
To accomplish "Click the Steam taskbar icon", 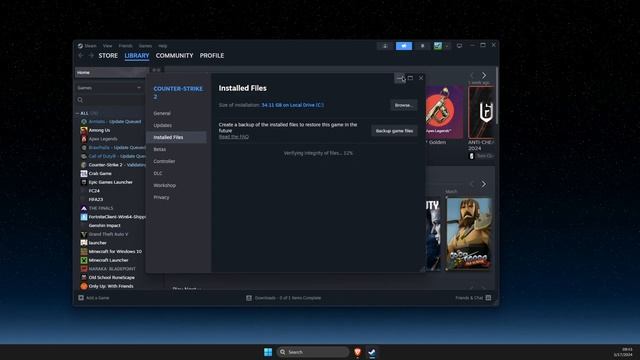I will pos(372,352).
